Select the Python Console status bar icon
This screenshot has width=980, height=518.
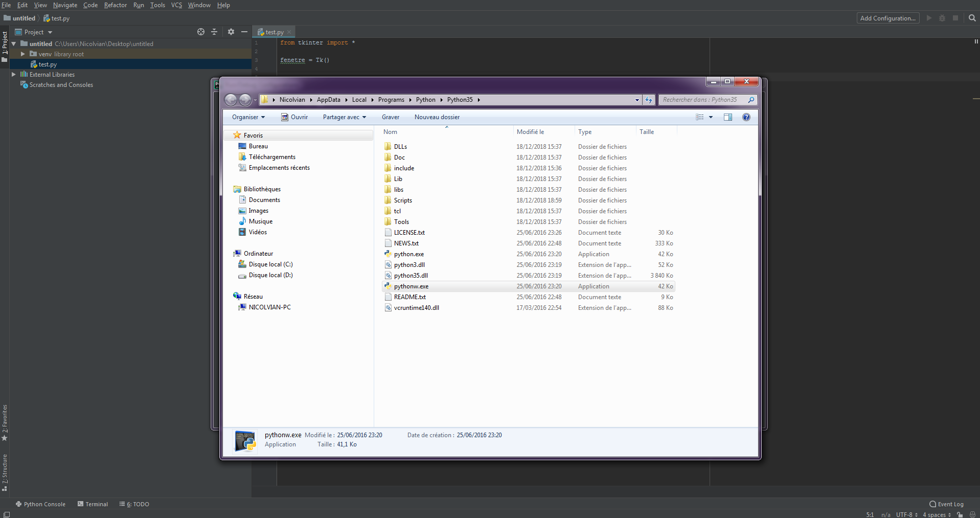pyautogui.click(x=41, y=504)
